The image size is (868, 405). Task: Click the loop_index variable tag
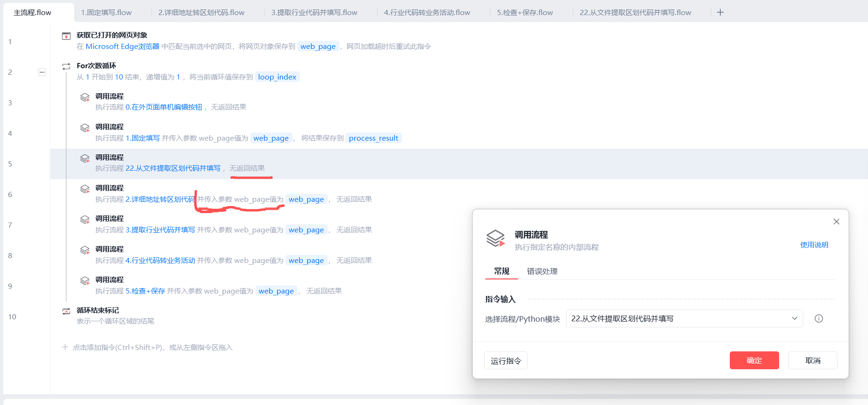[277, 77]
